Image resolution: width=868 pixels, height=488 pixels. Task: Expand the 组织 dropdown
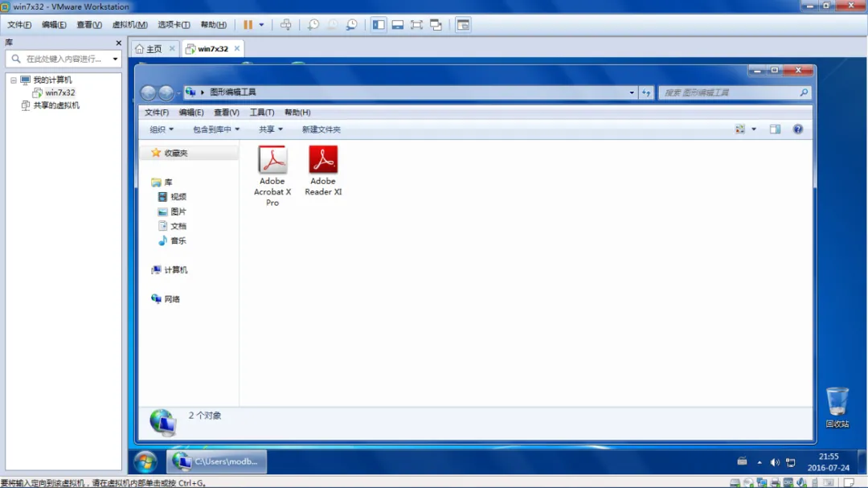(x=162, y=129)
